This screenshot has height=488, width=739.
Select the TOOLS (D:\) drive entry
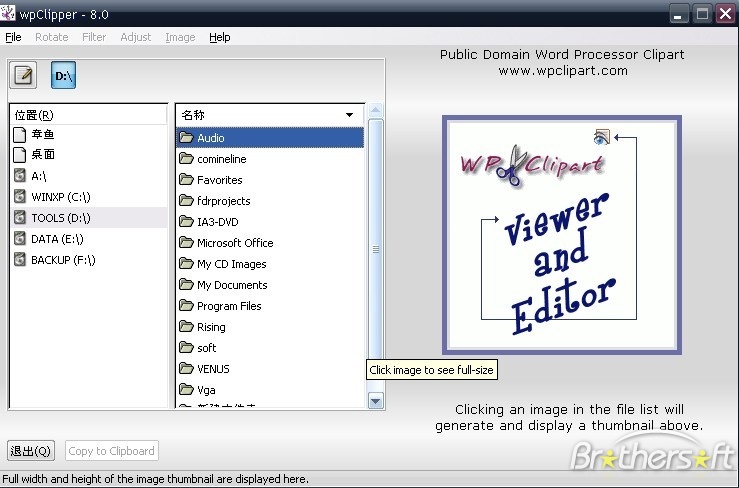[x=60, y=218]
